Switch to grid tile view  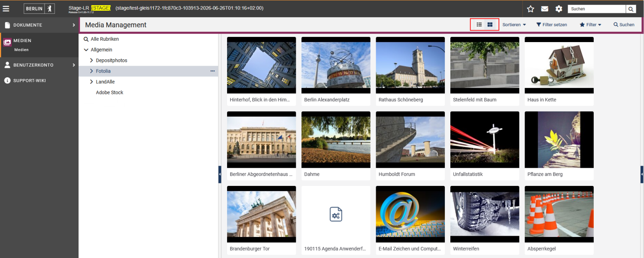pyautogui.click(x=490, y=24)
